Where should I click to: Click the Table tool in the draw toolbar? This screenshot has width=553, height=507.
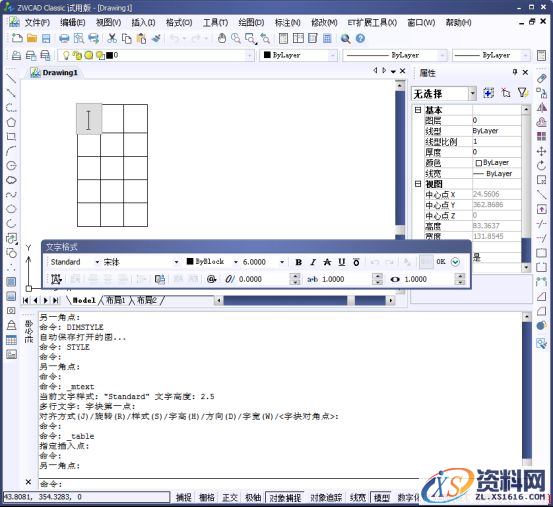(11, 340)
